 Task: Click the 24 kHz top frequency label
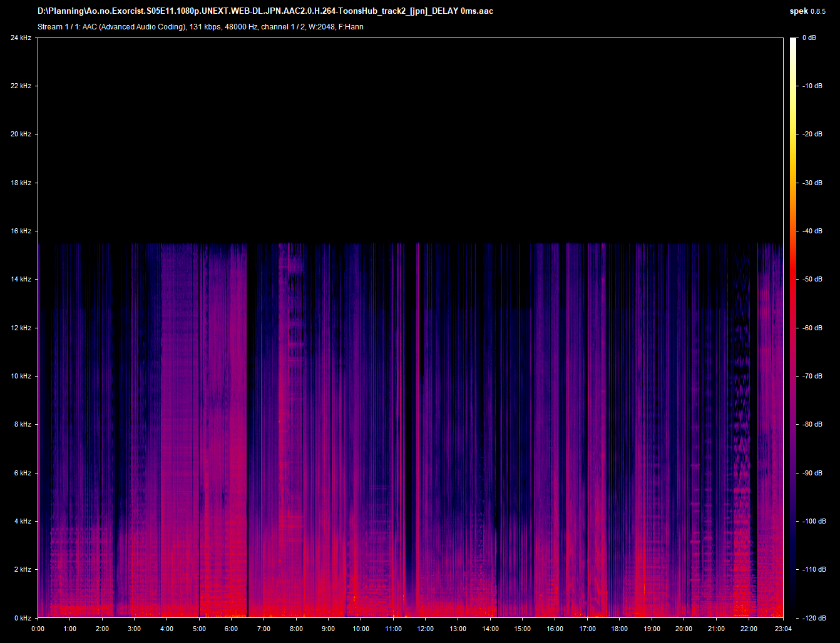tap(21, 38)
